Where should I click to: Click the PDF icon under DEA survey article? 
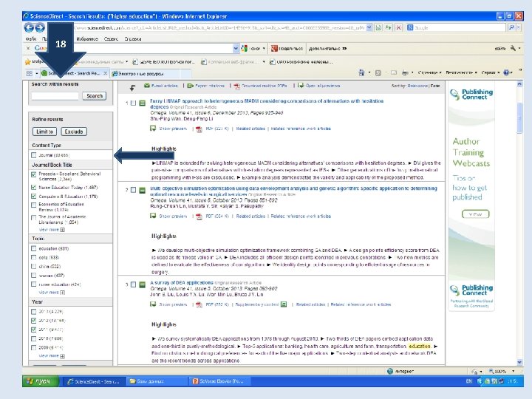click(199, 304)
